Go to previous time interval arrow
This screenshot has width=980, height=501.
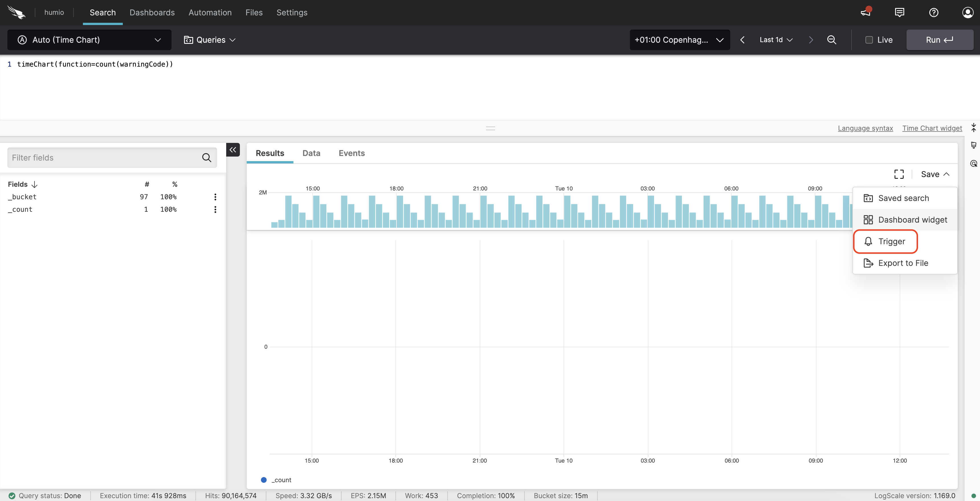point(742,40)
